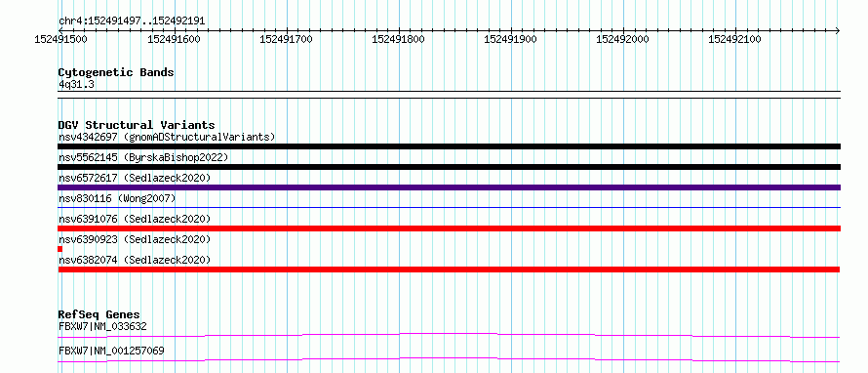Image resolution: width=868 pixels, height=373 pixels.
Task: Click the small red block under nsv6390923
Action: pos(59,249)
